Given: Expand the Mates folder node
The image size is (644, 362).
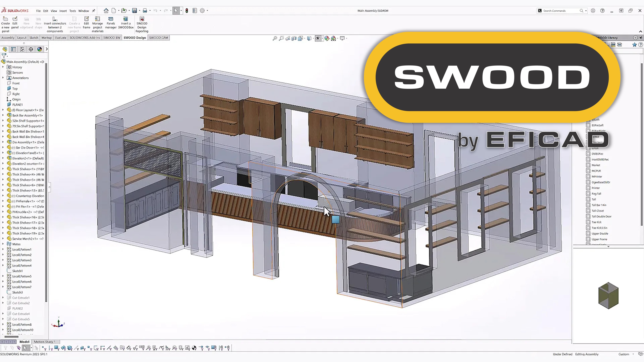Looking at the screenshot, I should (x=3, y=244).
